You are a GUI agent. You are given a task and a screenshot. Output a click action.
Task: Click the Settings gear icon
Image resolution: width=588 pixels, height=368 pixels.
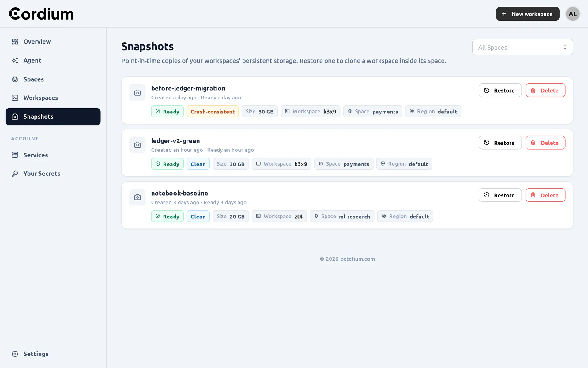(15, 354)
